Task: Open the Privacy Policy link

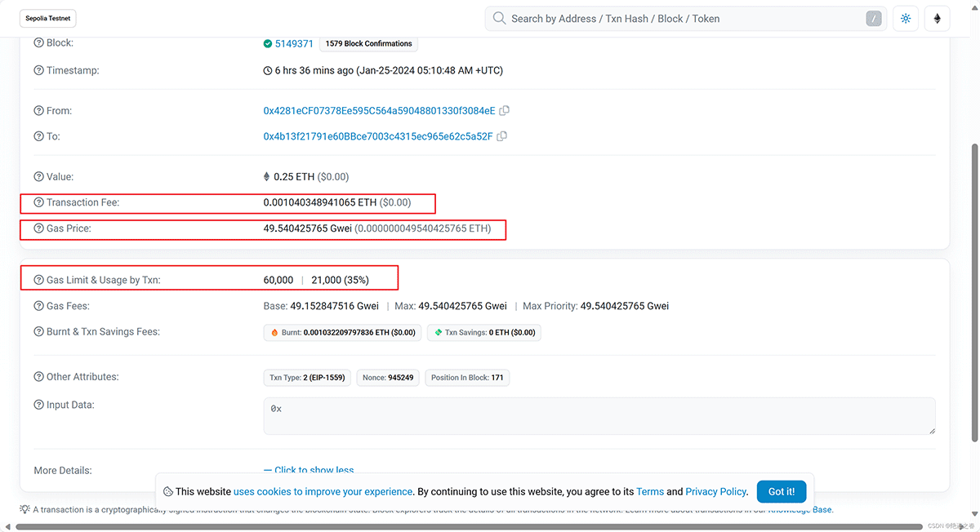Action: click(715, 492)
